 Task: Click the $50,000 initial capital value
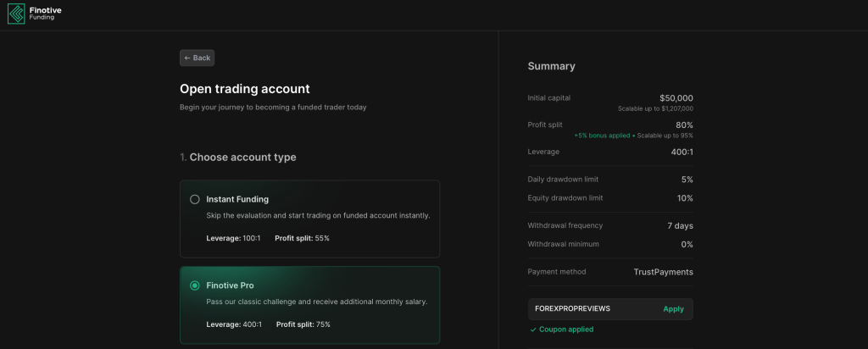676,98
